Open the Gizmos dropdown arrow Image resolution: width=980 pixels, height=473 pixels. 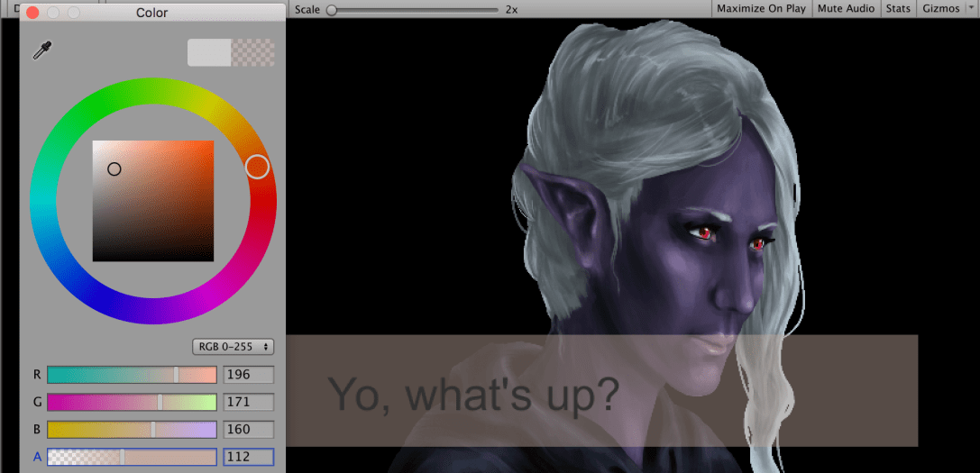click(x=969, y=9)
